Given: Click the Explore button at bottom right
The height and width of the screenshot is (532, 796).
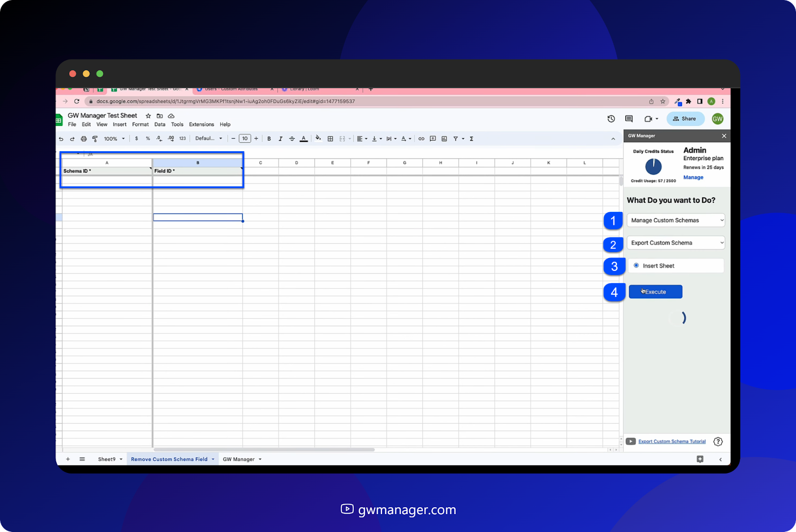Looking at the screenshot, I should coord(700,459).
